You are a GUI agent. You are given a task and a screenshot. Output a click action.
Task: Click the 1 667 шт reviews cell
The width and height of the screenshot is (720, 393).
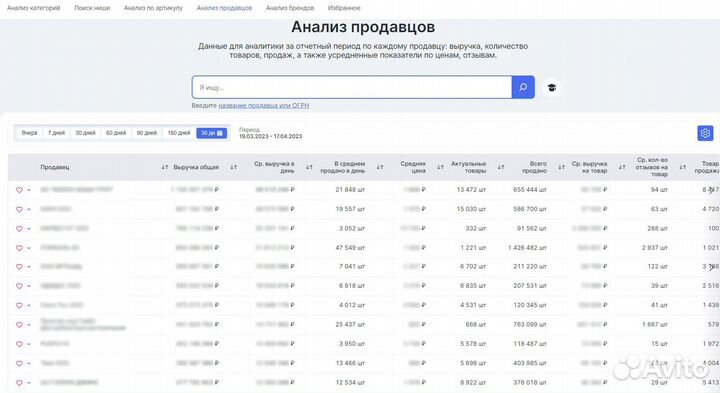click(x=655, y=324)
